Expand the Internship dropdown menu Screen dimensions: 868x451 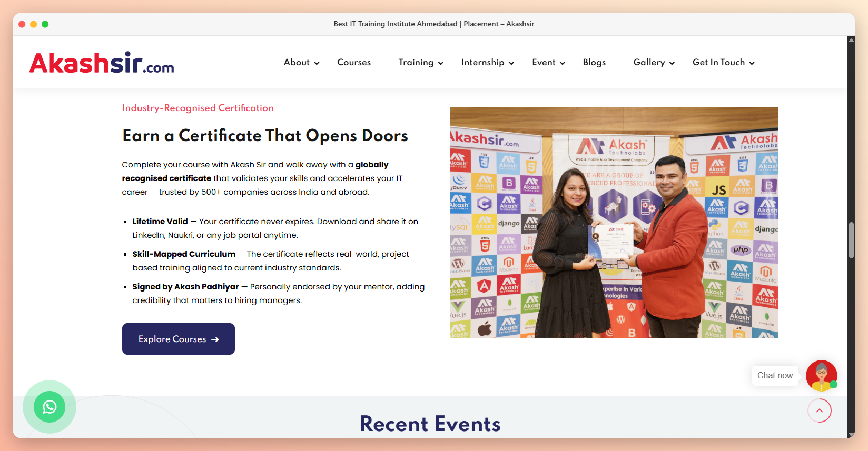point(488,63)
